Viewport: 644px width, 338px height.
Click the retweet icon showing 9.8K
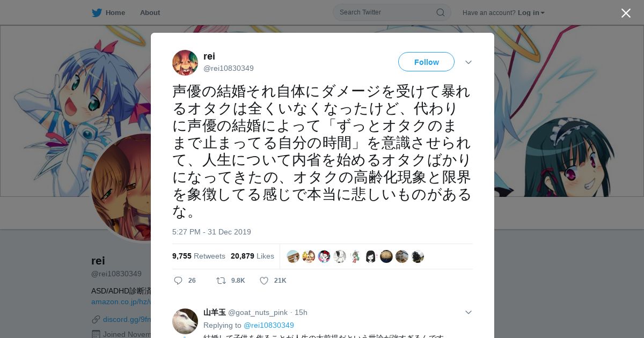(221, 281)
